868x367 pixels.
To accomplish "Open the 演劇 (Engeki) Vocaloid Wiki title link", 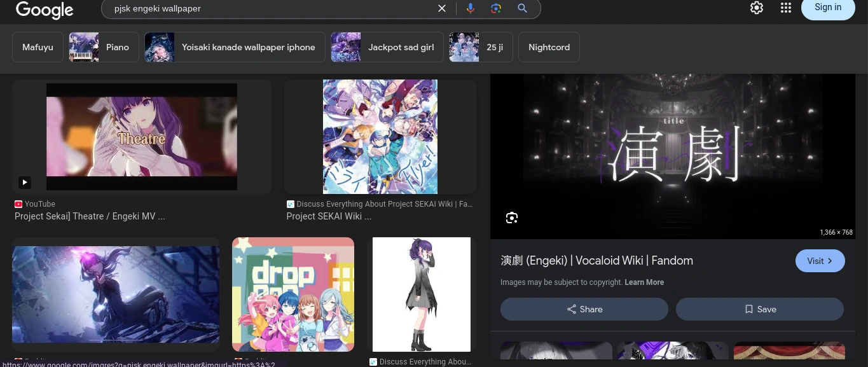I will point(596,261).
